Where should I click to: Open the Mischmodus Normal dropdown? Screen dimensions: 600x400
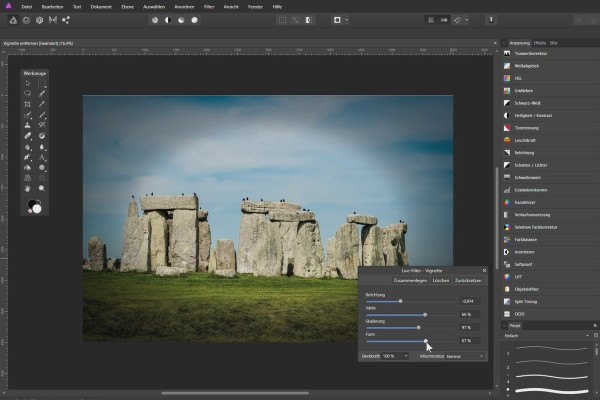(465, 356)
